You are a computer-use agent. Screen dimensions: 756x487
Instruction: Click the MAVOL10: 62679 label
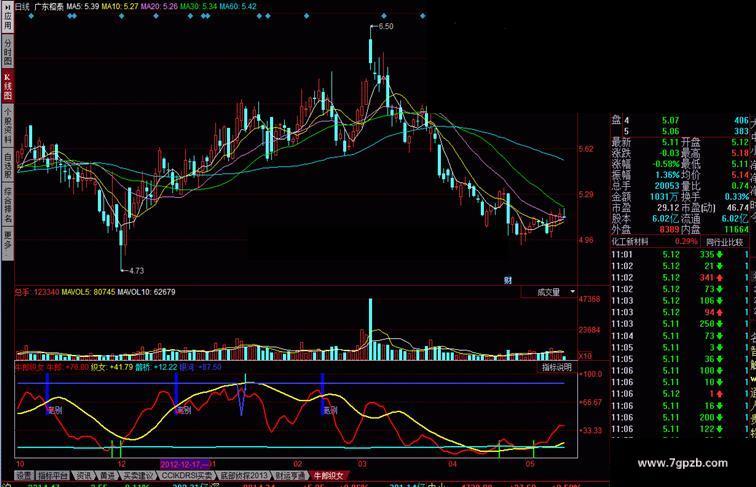(x=147, y=292)
